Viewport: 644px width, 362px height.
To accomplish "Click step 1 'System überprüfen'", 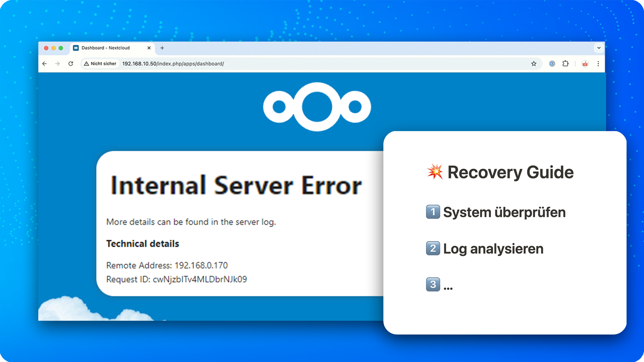I will tap(496, 212).
